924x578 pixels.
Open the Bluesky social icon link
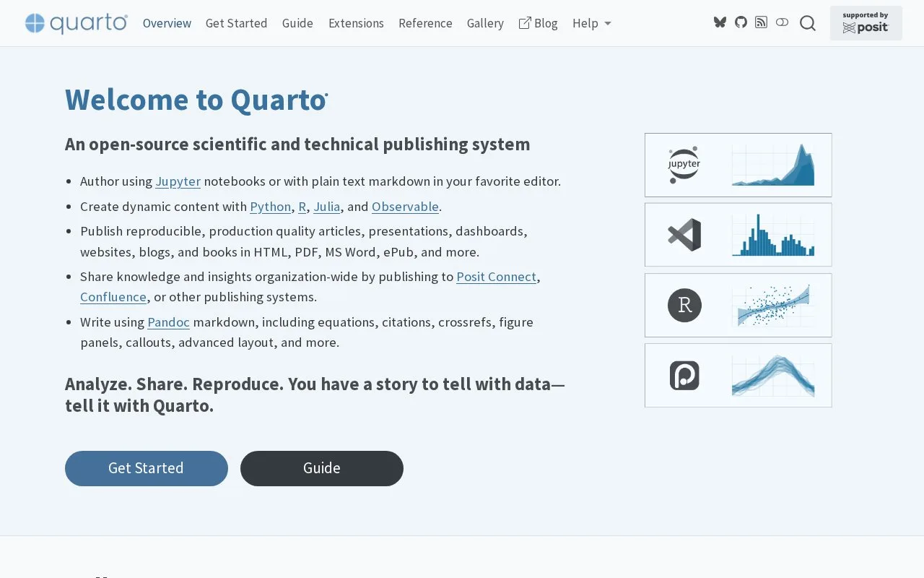pos(720,22)
